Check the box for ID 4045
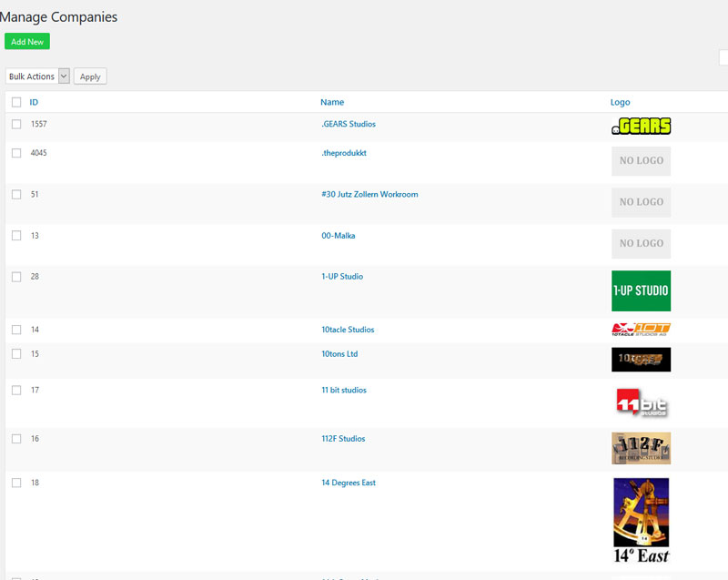Screen dimensions: 728x580 click(x=16, y=153)
